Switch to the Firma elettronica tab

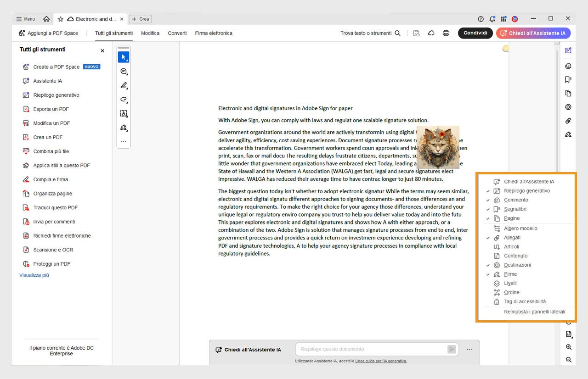tap(213, 33)
